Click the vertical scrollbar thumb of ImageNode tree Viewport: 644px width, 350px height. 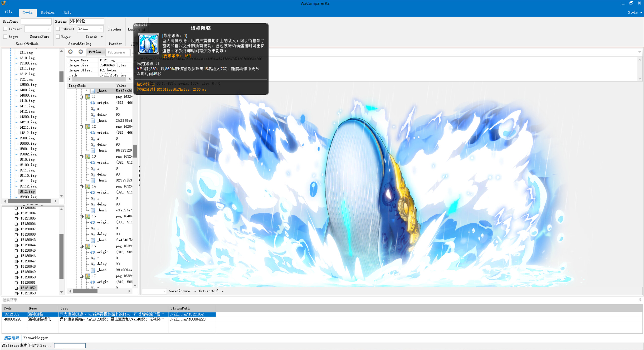coord(135,151)
